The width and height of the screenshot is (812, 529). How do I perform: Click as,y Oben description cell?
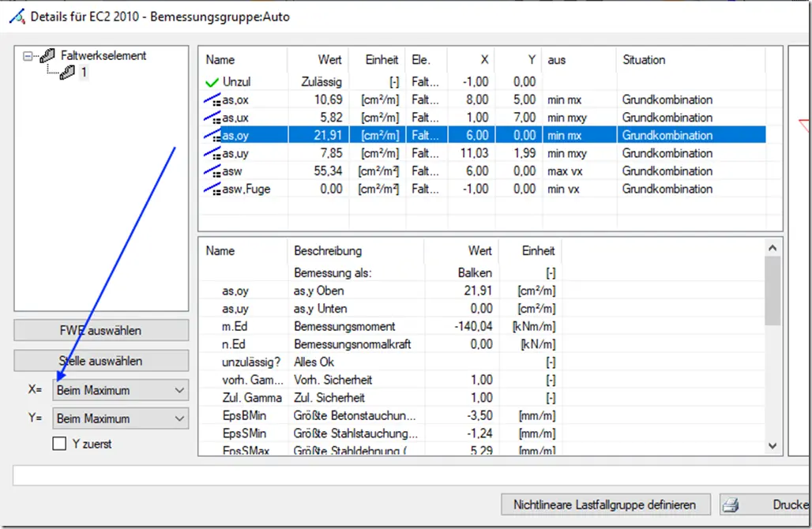click(319, 291)
